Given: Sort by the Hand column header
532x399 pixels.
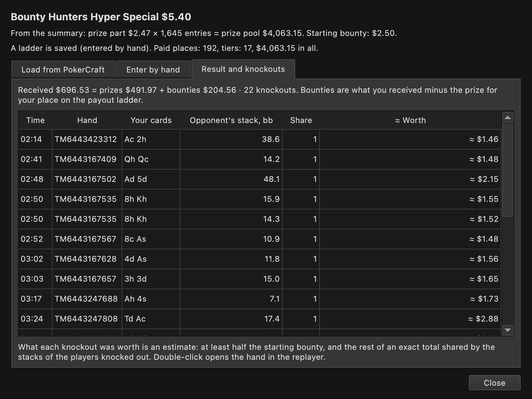Looking at the screenshot, I should tap(87, 120).
